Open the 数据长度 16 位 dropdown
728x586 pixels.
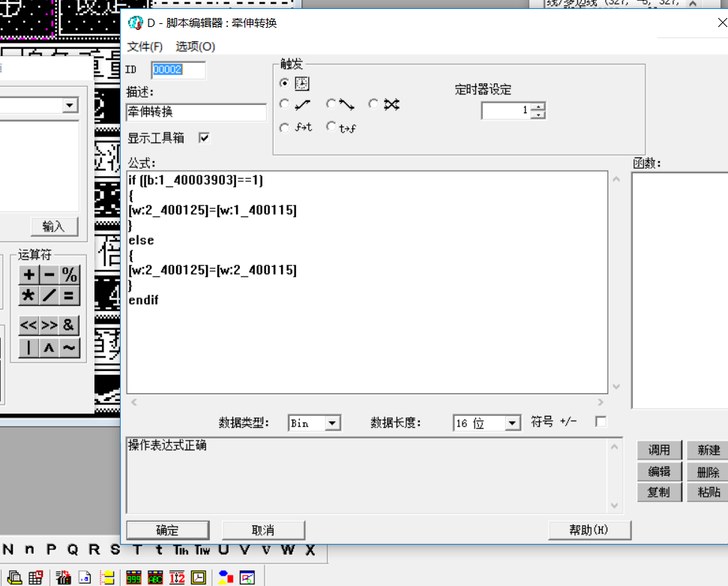513,423
